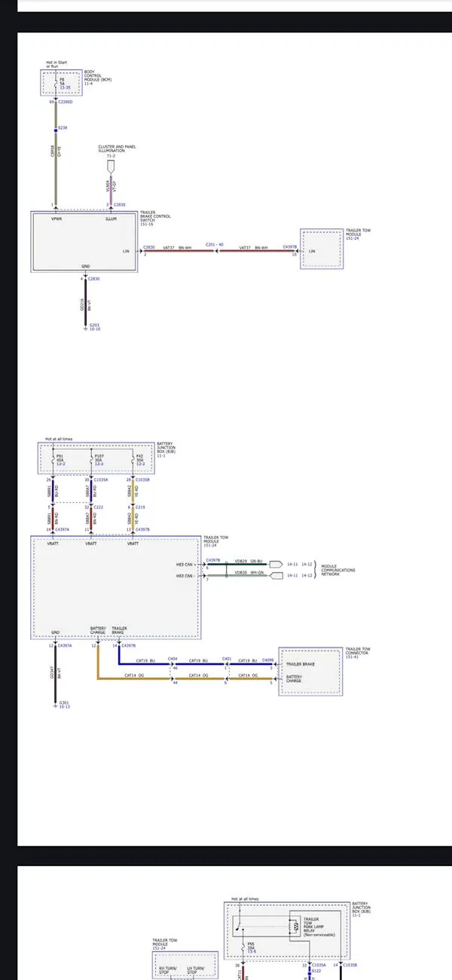Click the C4099 connector label at trailer brake

click(268, 660)
